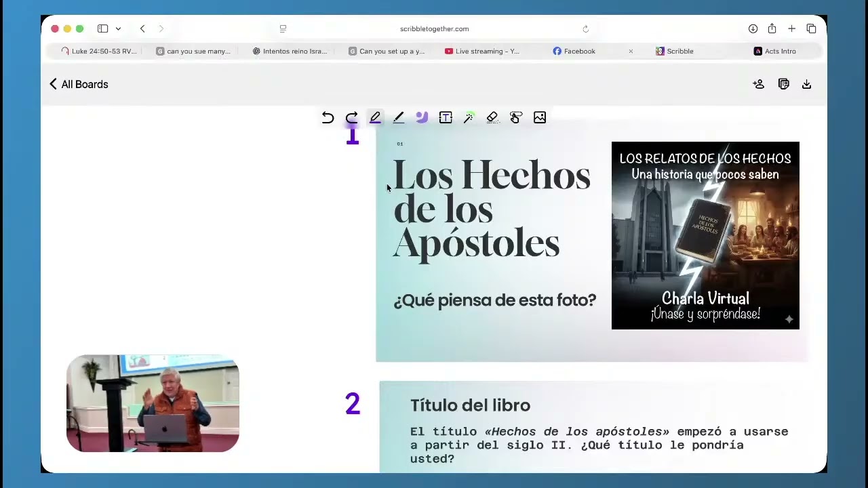Open Safari downloads
The width and height of the screenshot is (868, 488).
753,28
